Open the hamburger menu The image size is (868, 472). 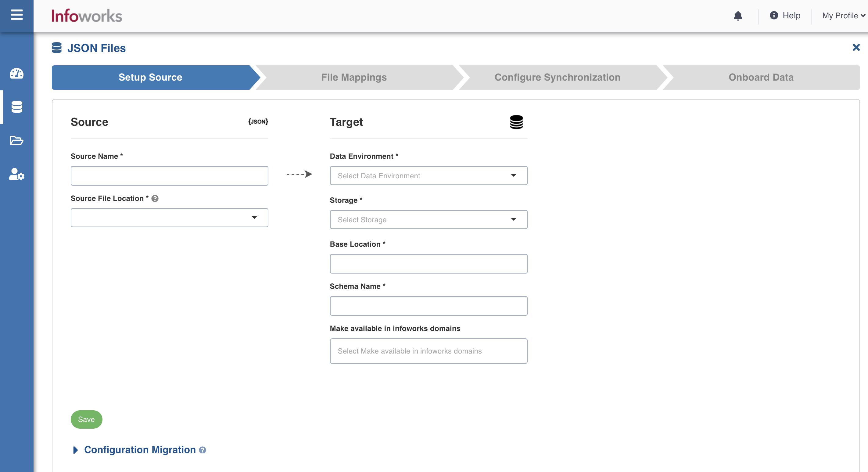pyautogui.click(x=16, y=15)
